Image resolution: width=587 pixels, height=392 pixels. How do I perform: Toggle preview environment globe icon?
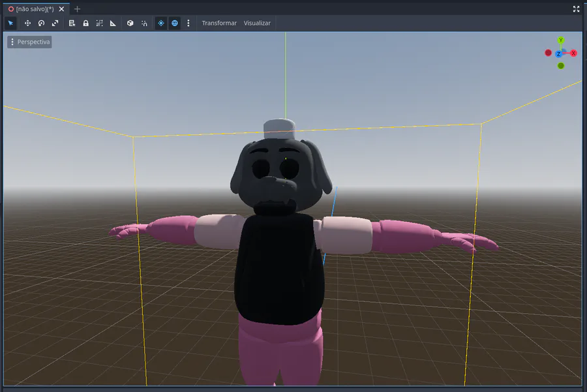click(174, 23)
